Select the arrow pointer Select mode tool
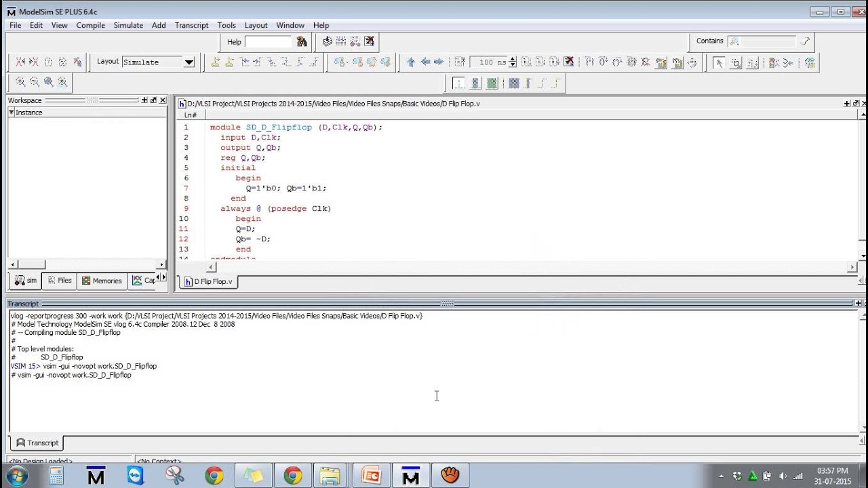 coord(719,62)
